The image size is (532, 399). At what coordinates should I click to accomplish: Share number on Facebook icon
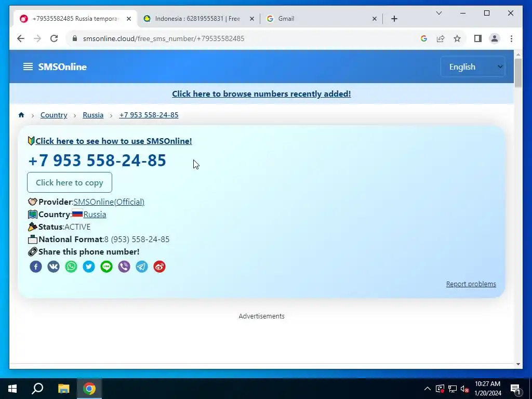pyautogui.click(x=36, y=267)
